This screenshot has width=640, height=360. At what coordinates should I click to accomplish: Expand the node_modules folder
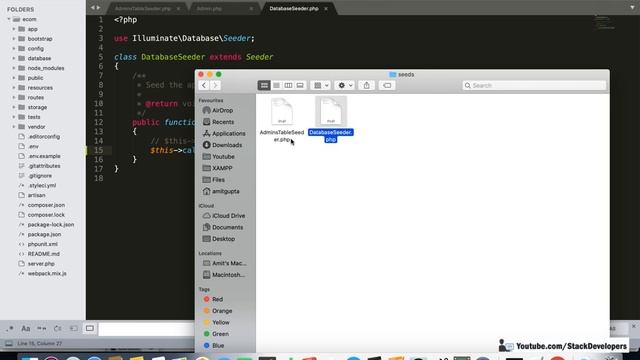tap(13, 68)
